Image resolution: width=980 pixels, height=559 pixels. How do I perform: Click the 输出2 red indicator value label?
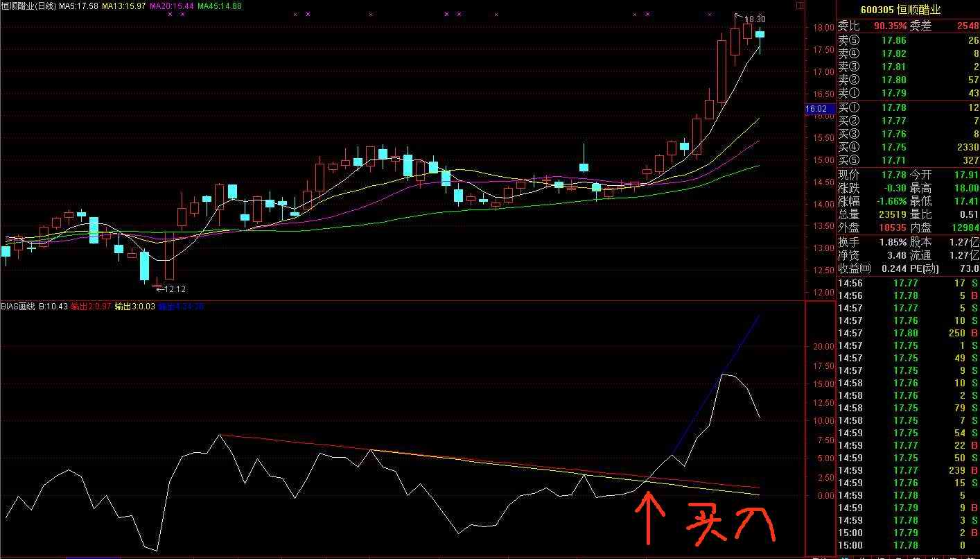tap(90, 306)
